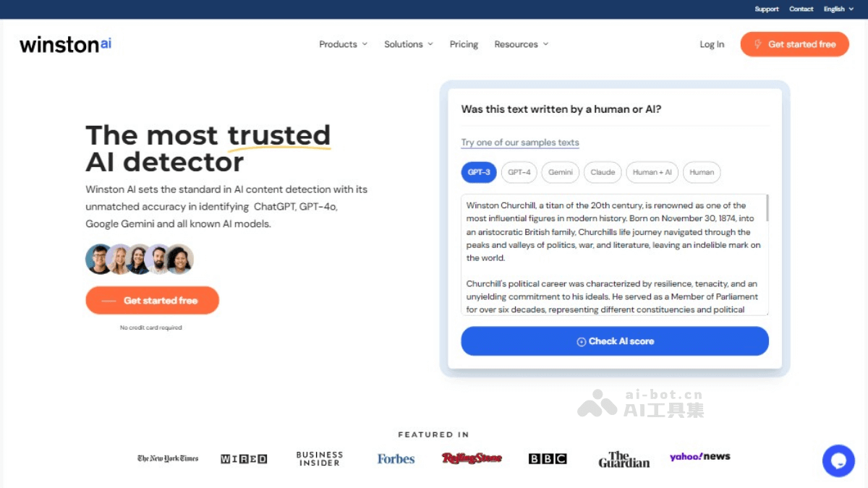The width and height of the screenshot is (868, 488).
Task: Click the Winston AI logo
Action: tap(66, 44)
